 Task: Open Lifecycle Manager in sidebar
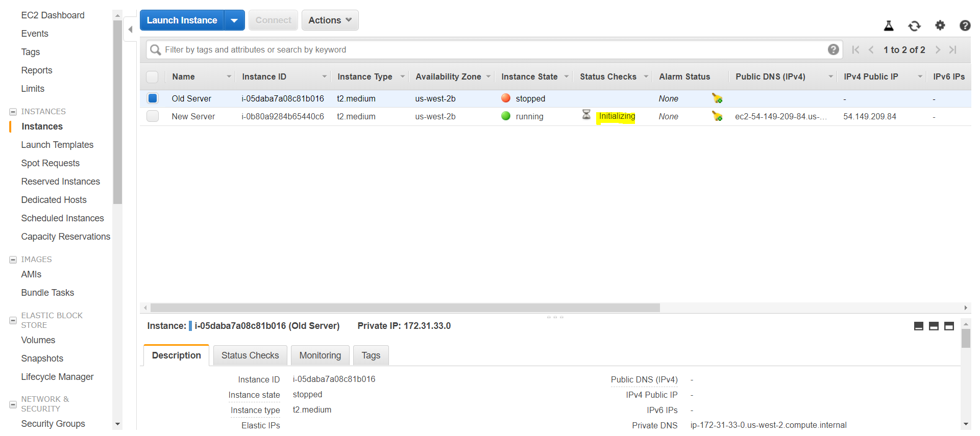(x=57, y=377)
